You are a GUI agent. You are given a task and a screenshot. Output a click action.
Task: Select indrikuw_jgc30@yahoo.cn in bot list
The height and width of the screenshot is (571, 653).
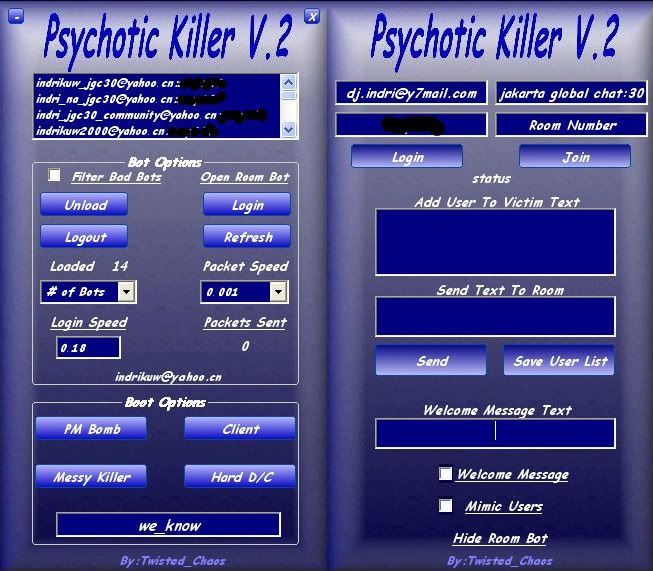(x=156, y=83)
